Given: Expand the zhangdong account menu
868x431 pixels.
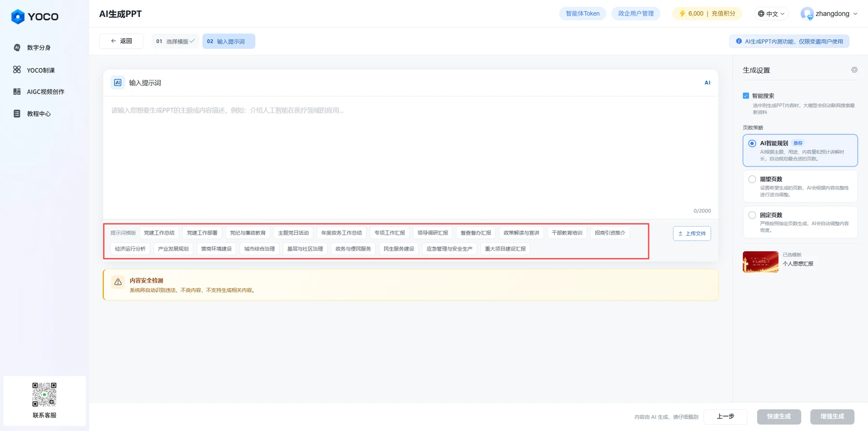Looking at the screenshot, I should [829, 13].
